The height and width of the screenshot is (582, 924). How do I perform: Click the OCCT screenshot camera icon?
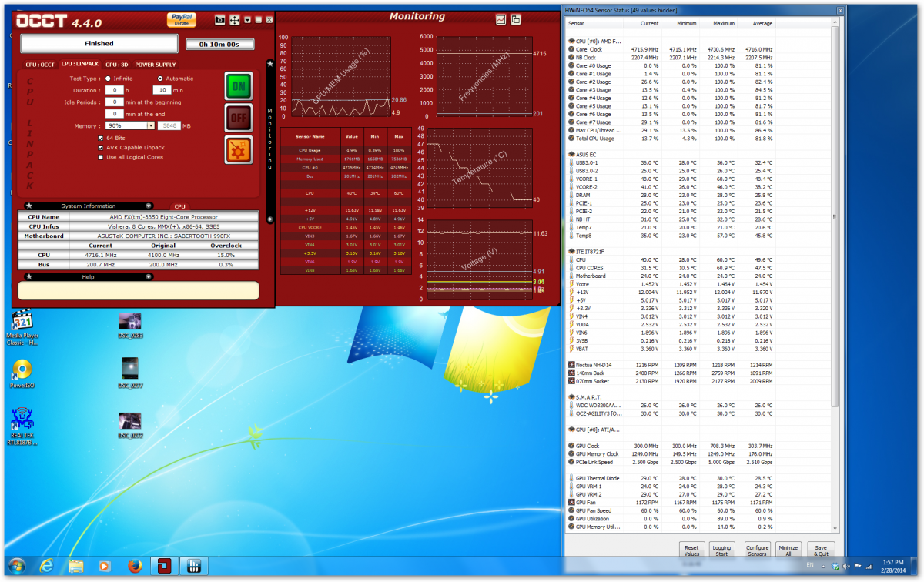click(219, 19)
